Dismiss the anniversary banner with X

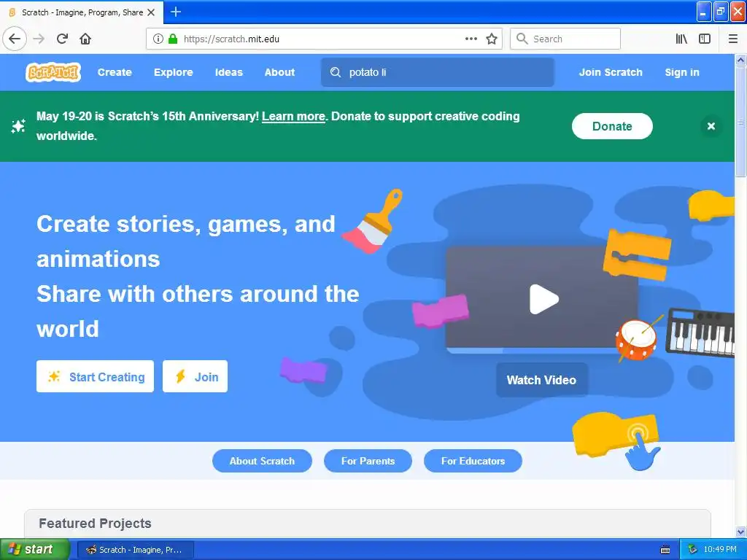711,126
